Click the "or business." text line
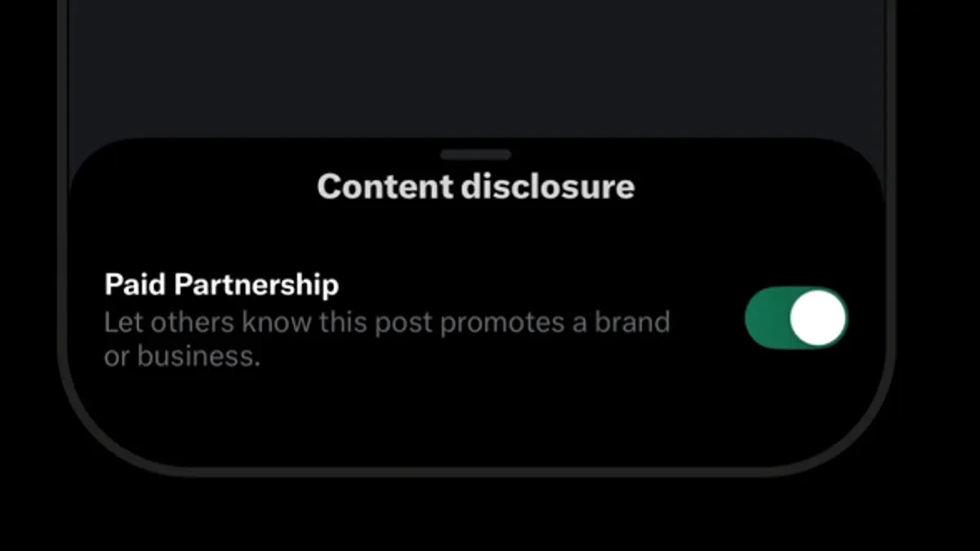Viewport: 980px width, 551px height. pyautogui.click(x=181, y=357)
